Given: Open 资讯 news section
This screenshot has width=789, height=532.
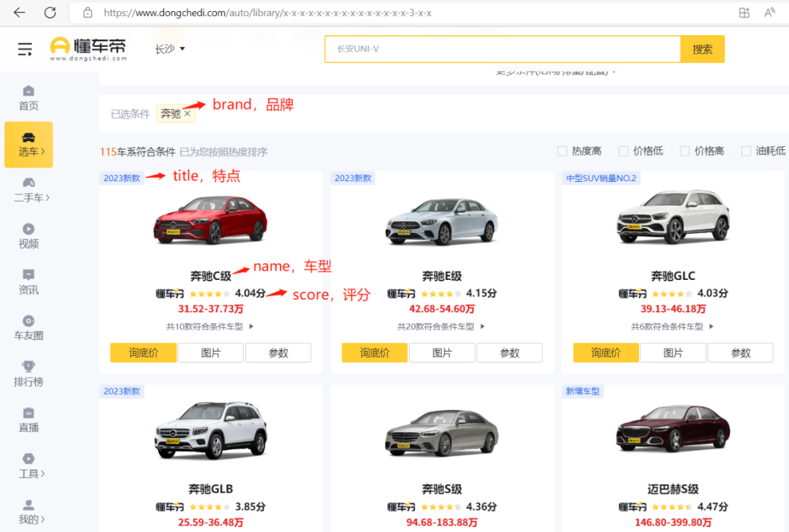Looking at the screenshot, I should pyautogui.click(x=28, y=282).
